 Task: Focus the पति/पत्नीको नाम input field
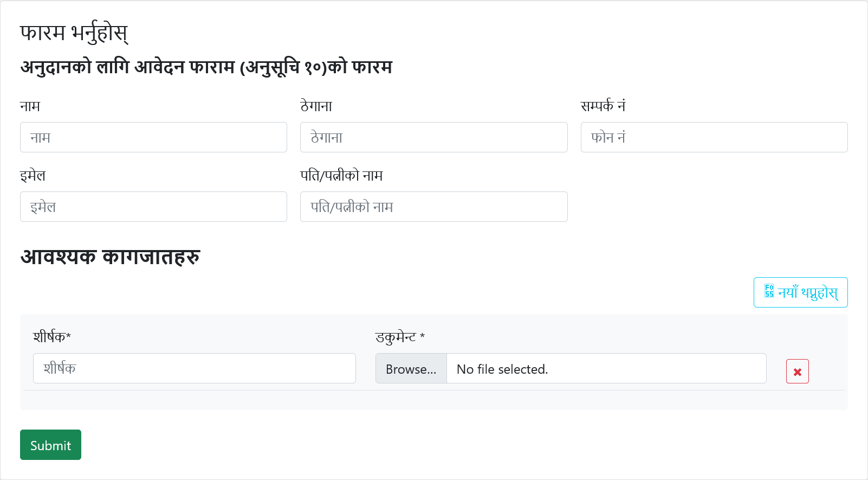click(433, 207)
